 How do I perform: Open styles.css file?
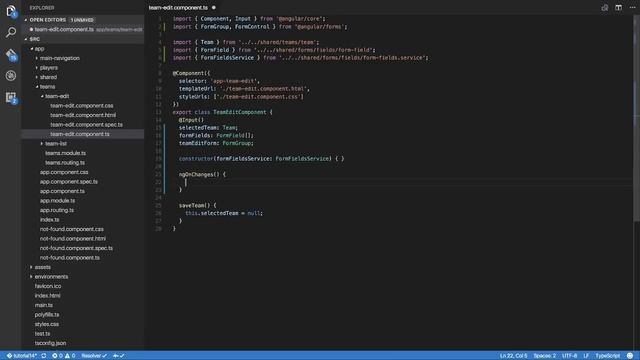pyautogui.click(x=47, y=324)
